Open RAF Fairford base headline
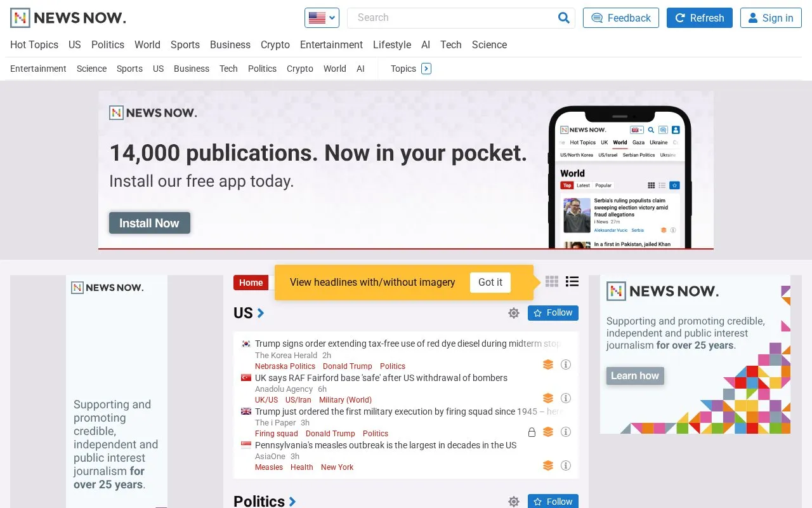Screen dimensions: 812x508 381,378
